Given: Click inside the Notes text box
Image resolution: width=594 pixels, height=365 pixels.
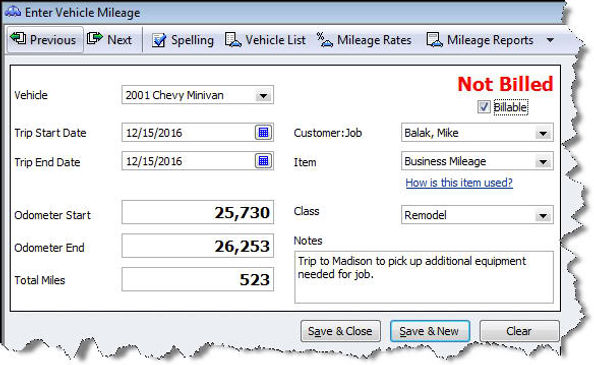Looking at the screenshot, I should [424, 277].
